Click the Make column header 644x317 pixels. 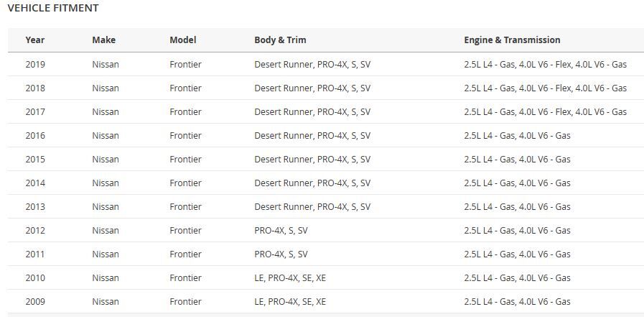pos(103,40)
